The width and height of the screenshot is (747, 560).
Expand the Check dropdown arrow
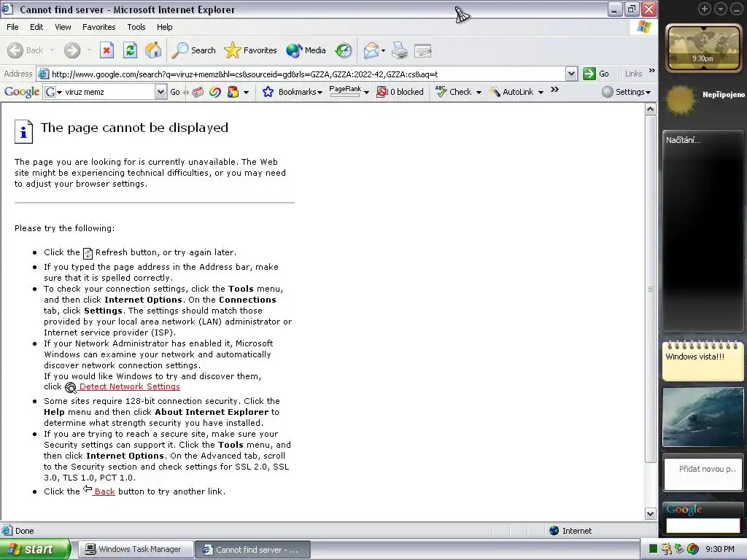[479, 93]
